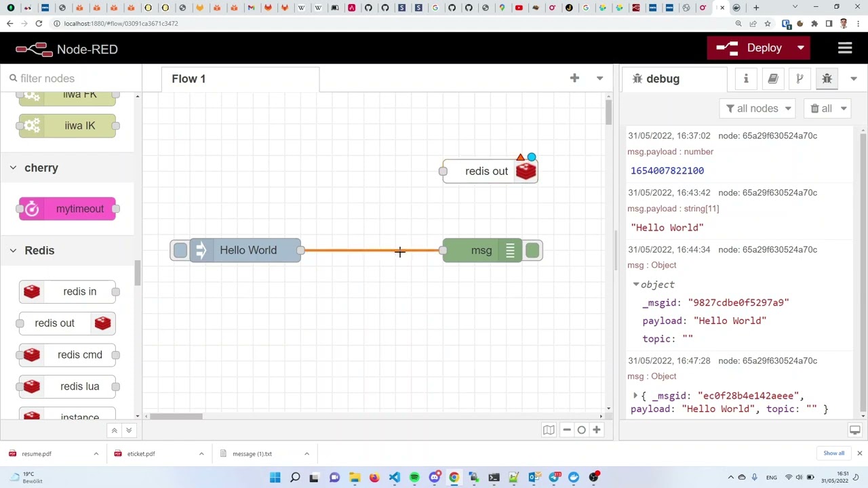Select the redis out palette node
The image size is (868, 488).
coord(68,323)
